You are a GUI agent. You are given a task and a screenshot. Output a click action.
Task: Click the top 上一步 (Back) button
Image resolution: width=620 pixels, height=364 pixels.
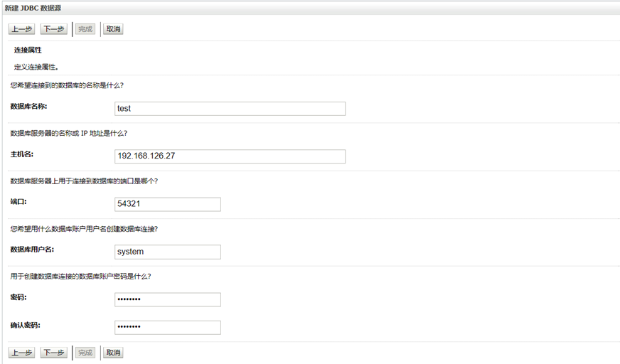pos(21,29)
